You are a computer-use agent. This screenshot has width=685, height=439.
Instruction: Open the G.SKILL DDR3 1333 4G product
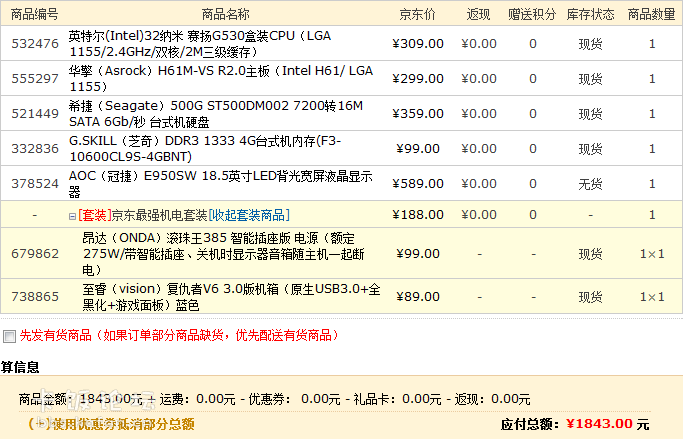(205, 149)
